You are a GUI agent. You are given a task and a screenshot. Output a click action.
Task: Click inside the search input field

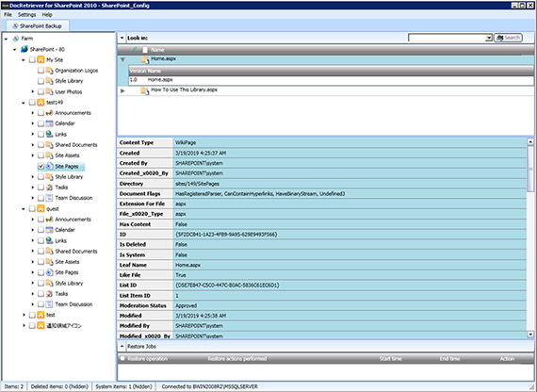click(447, 38)
